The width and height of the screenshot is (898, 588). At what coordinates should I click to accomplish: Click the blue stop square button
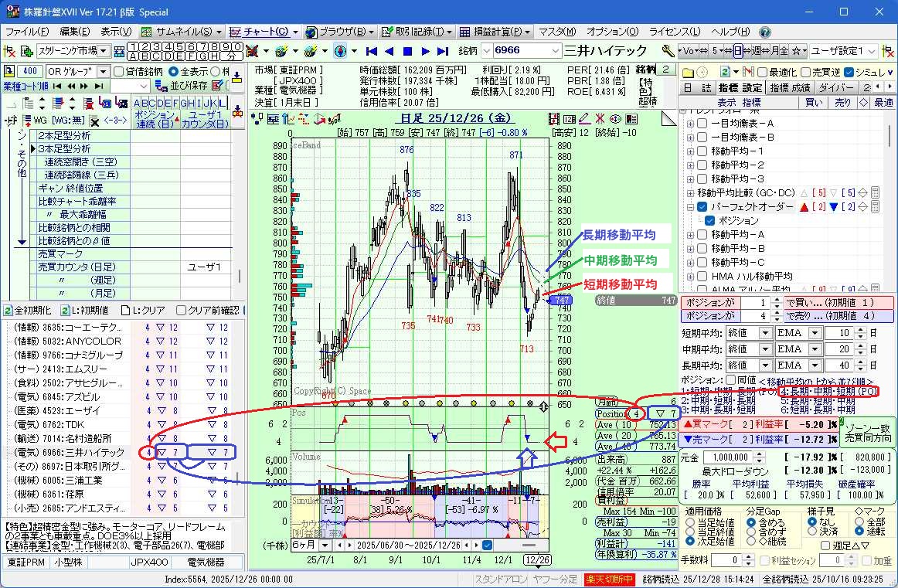coord(407,51)
